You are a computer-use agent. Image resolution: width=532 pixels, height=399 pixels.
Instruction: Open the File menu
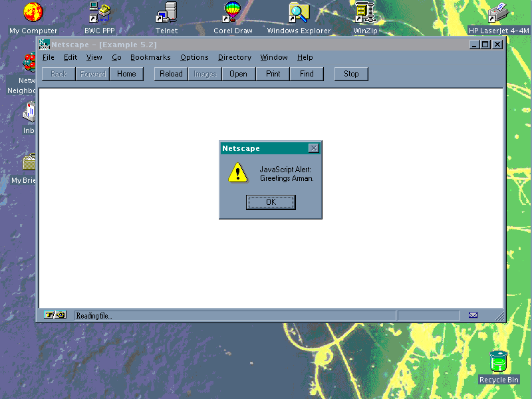(49, 58)
